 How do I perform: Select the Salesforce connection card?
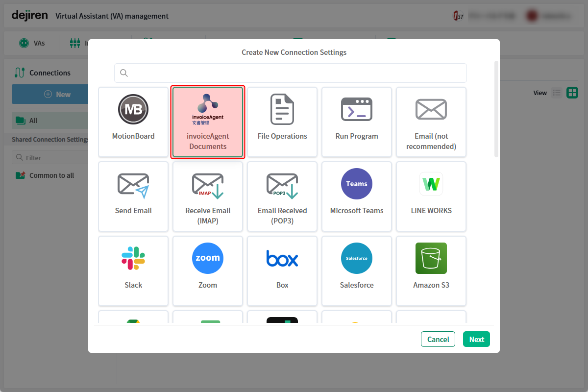click(357, 271)
